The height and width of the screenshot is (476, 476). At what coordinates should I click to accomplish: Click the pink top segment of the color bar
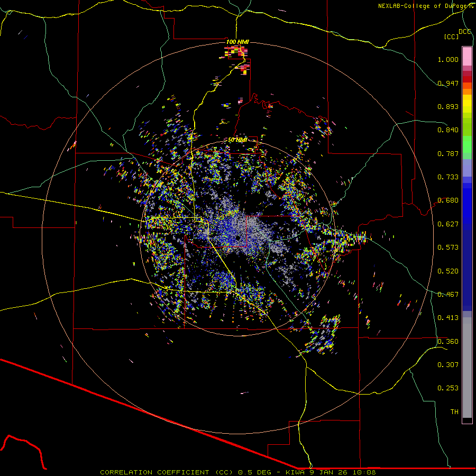pyautogui.click(x=467, y=56)
